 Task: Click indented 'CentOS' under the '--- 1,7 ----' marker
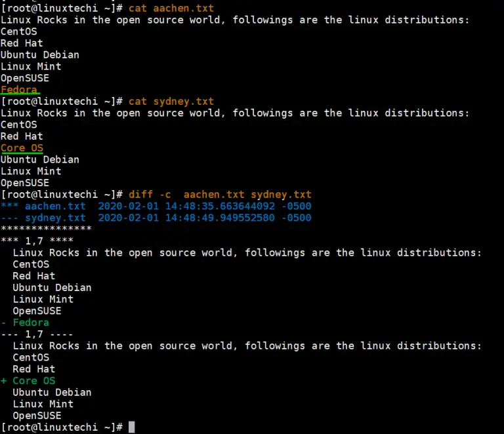click(x=31, y=357)
